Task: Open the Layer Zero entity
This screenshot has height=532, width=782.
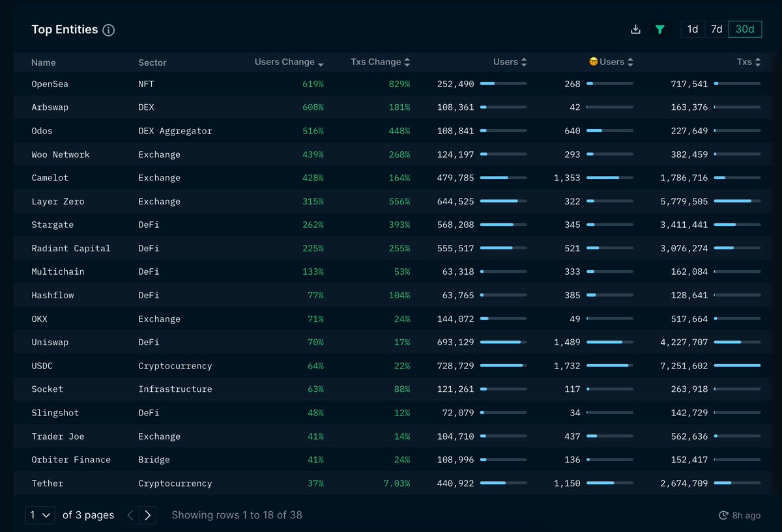Action: click(58, 201)
